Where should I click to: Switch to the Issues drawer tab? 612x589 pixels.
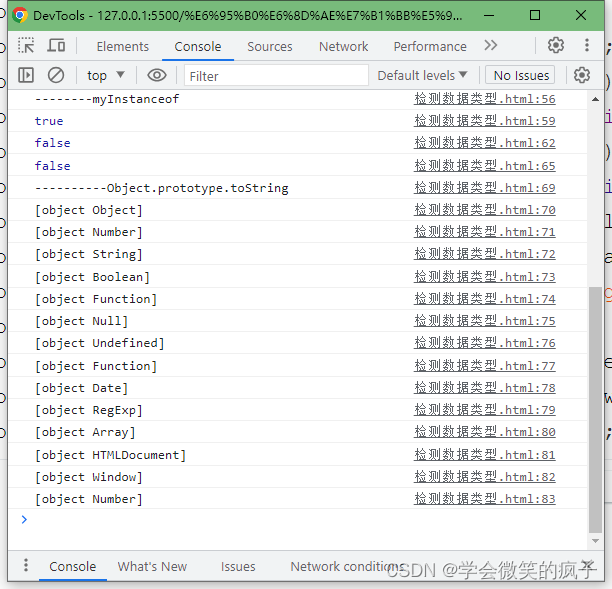coord(238,566)
